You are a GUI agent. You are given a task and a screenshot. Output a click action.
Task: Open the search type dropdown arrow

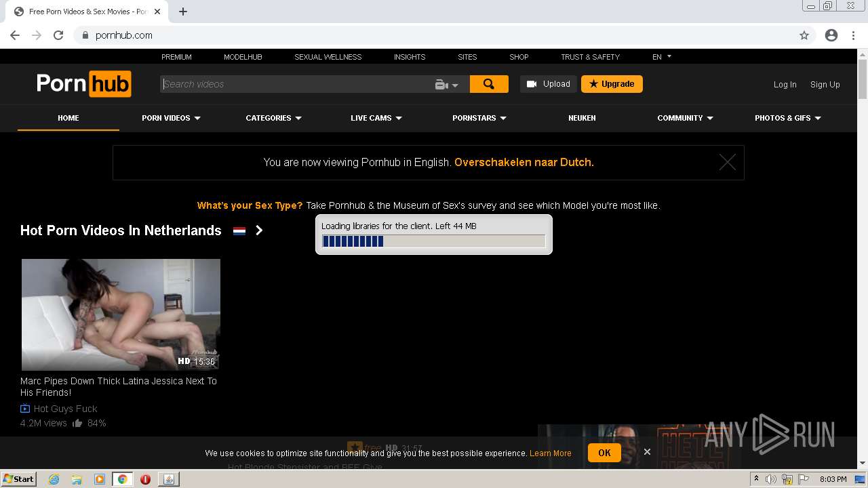pyautogui.click(x=455, y=85)
